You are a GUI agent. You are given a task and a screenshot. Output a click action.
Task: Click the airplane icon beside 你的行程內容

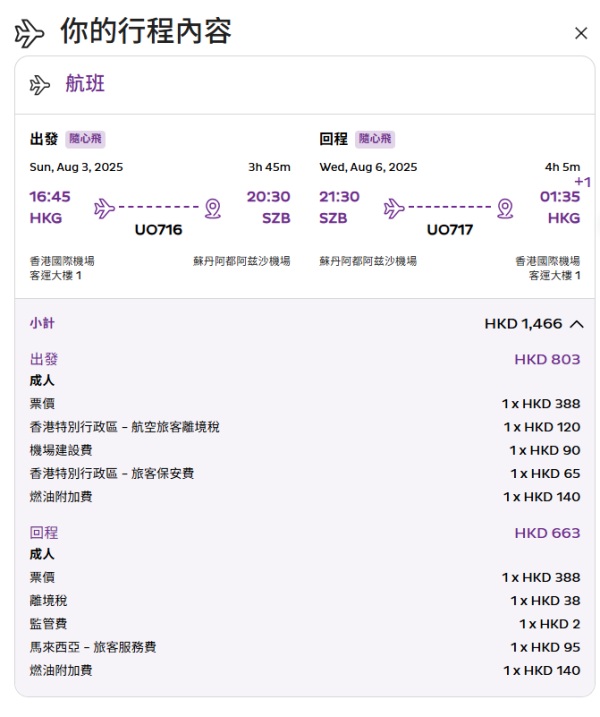[x=29, y=33]
